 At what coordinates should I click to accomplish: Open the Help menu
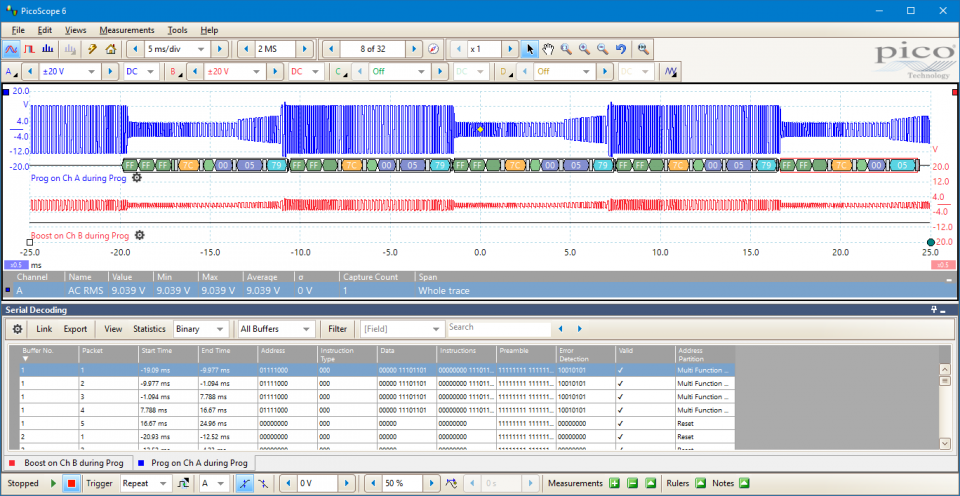(209, 30)
